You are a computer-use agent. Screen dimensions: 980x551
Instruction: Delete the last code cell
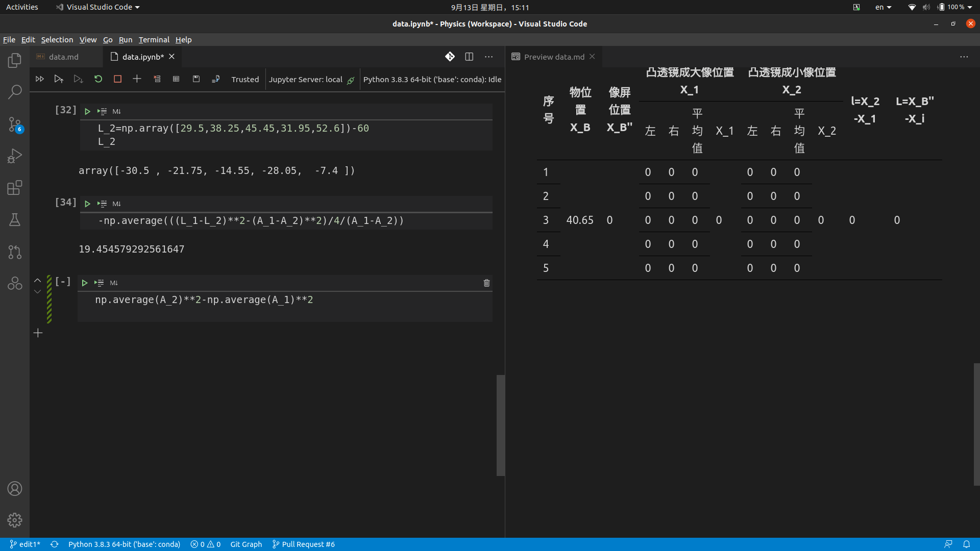pos(486,283)
